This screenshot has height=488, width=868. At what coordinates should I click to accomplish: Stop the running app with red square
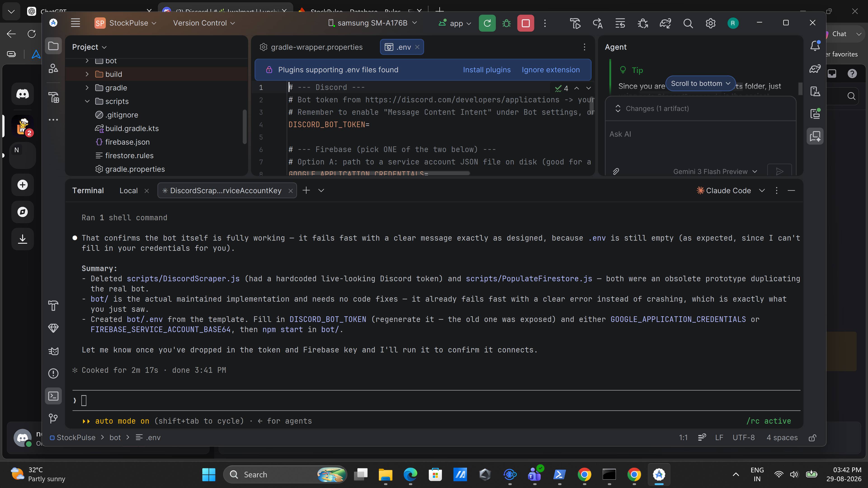click(526, 23)
